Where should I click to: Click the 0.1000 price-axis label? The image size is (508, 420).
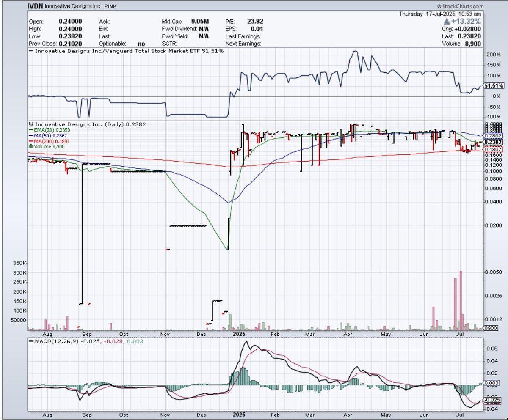coord(493,171)
